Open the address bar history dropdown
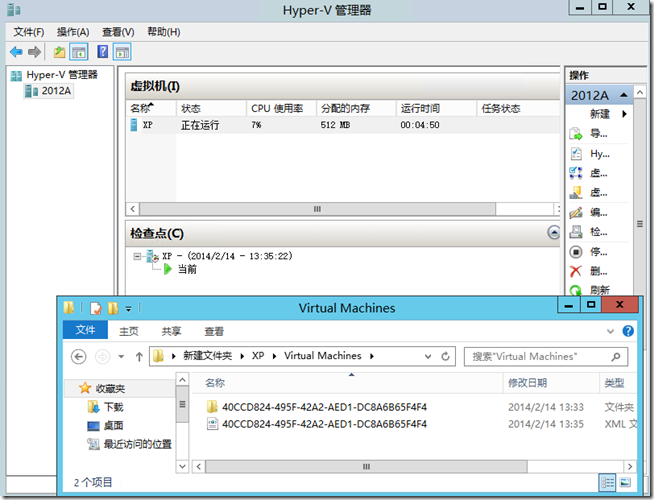This screenshot has width=654, height=500. point(428,357)
